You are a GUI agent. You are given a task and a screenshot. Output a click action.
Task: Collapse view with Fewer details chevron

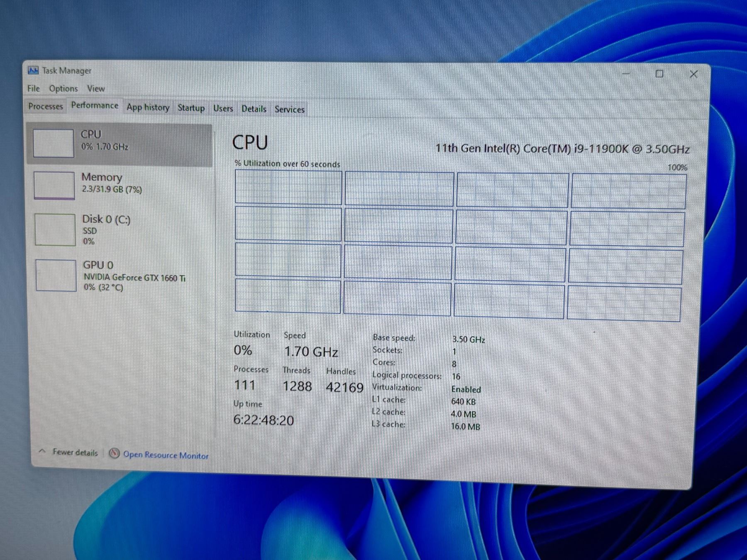[x=42, y=451]
